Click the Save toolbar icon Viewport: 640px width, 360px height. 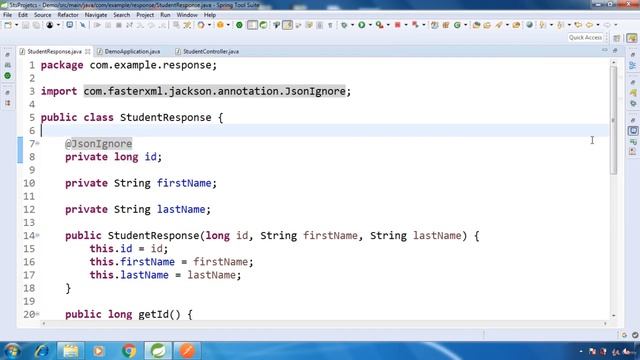[25, 25]
